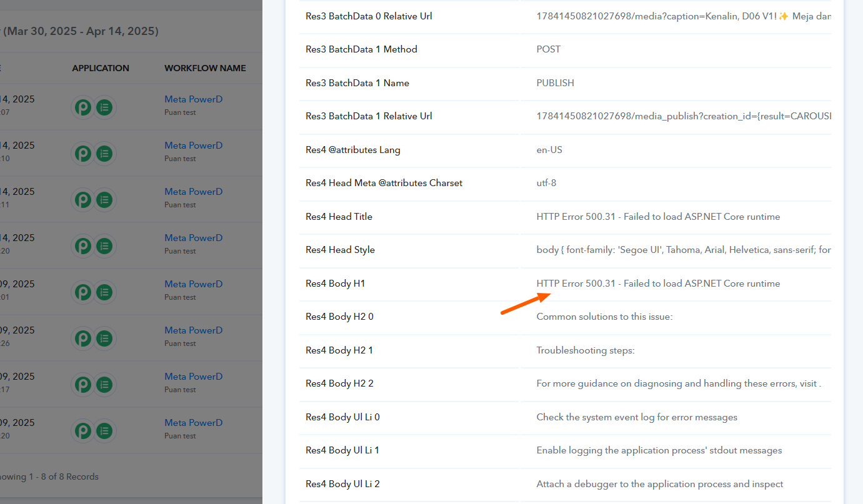Click the WORKFLOW NAME column header
863x504 pixels.
205,68
